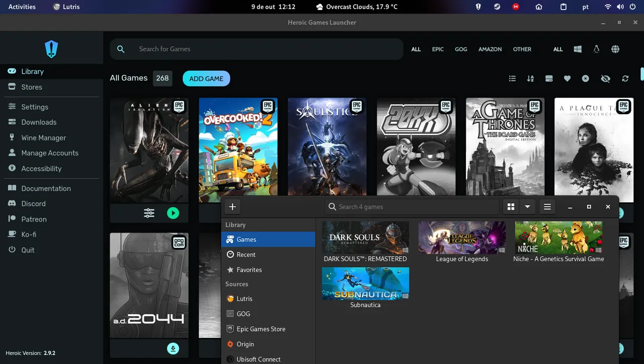Open Accessibility settings in Heroic
The height and width of the screenshot is (364, 644).
tap(51, 169)
